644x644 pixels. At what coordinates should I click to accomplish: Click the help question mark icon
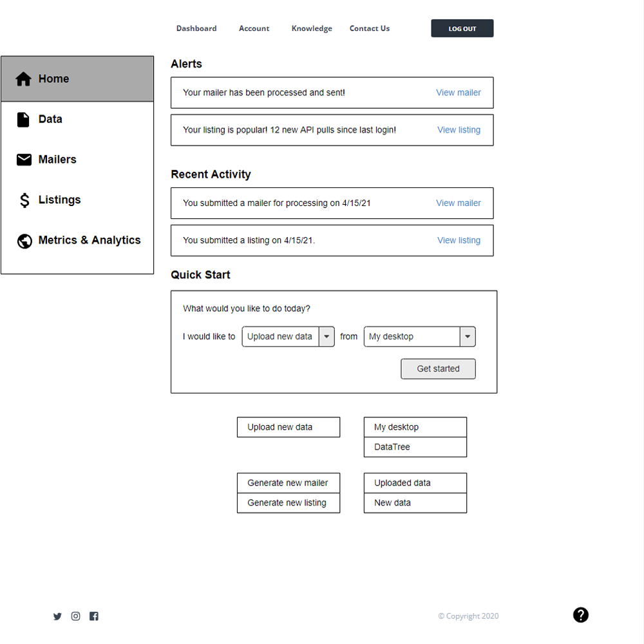tap(580, 615)
